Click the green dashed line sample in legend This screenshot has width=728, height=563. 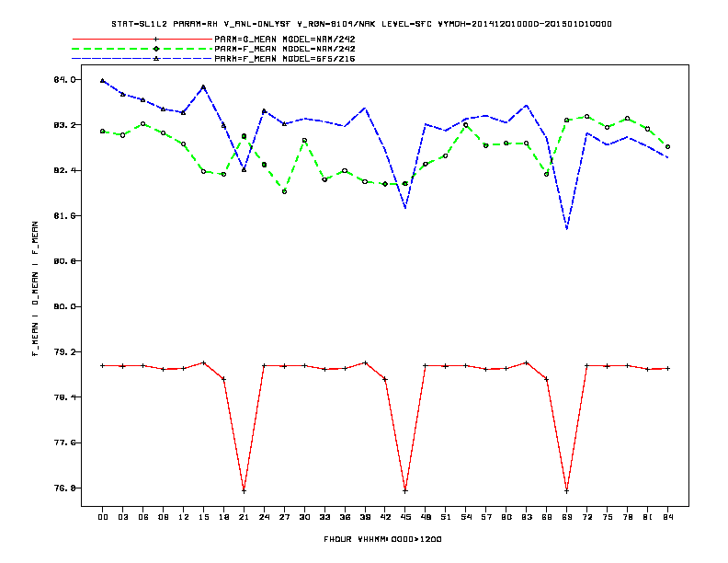pyautogui.click(x=142, y=49)
